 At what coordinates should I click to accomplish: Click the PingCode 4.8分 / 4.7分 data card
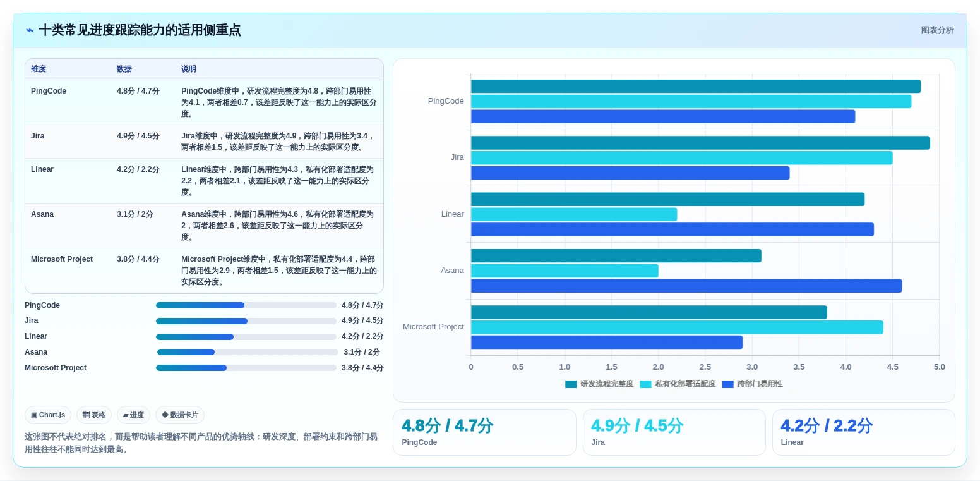(x=484, y=432)
